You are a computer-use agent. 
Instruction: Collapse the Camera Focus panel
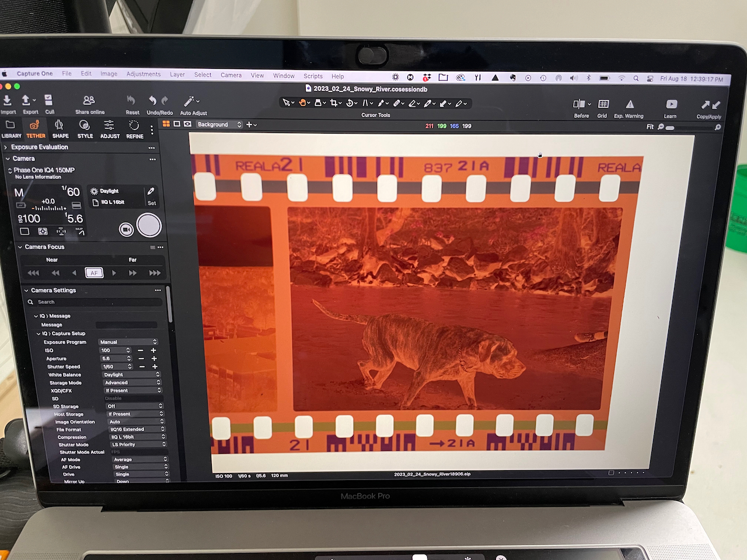[x=20, y=247]
